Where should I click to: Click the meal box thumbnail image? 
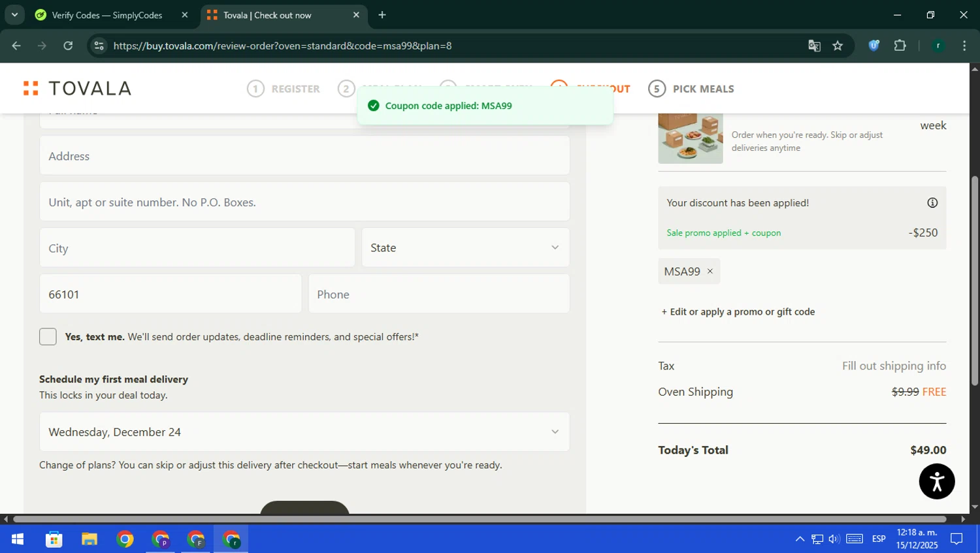691,138
